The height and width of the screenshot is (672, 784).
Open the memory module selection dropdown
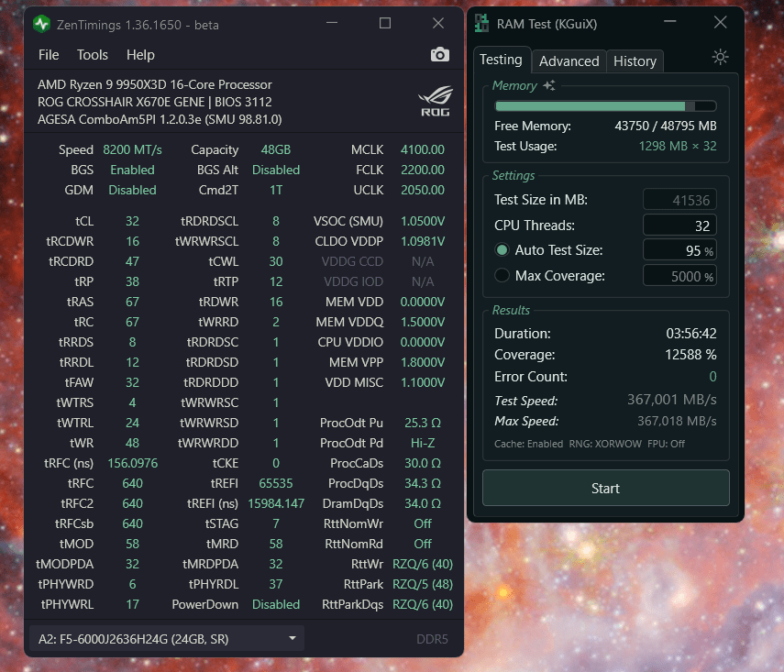[167, 639]
